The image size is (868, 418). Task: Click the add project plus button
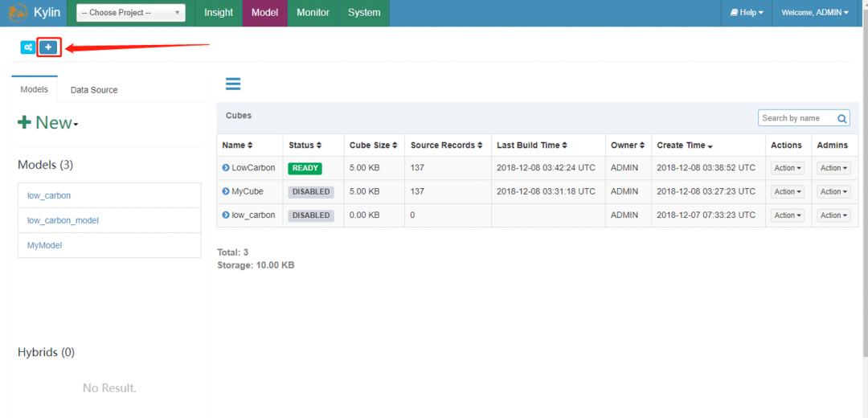(x=48, y=47)
